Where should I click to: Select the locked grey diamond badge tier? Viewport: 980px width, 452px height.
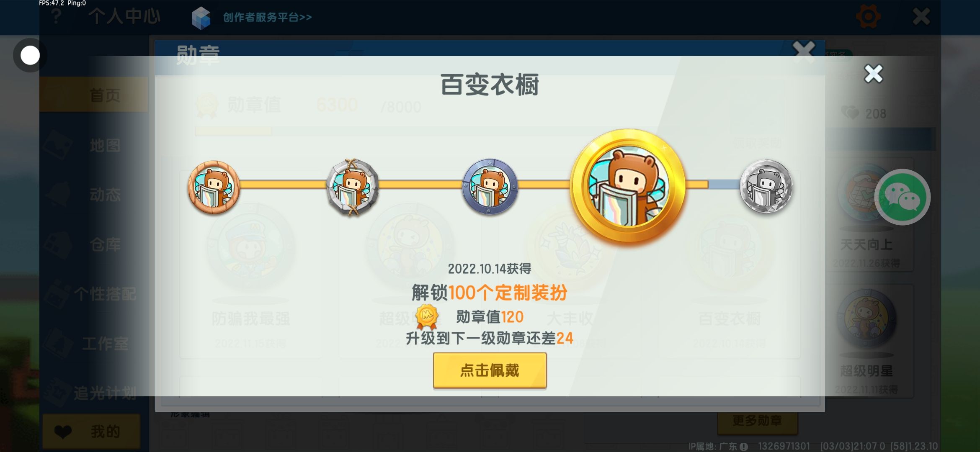(766, 186)
